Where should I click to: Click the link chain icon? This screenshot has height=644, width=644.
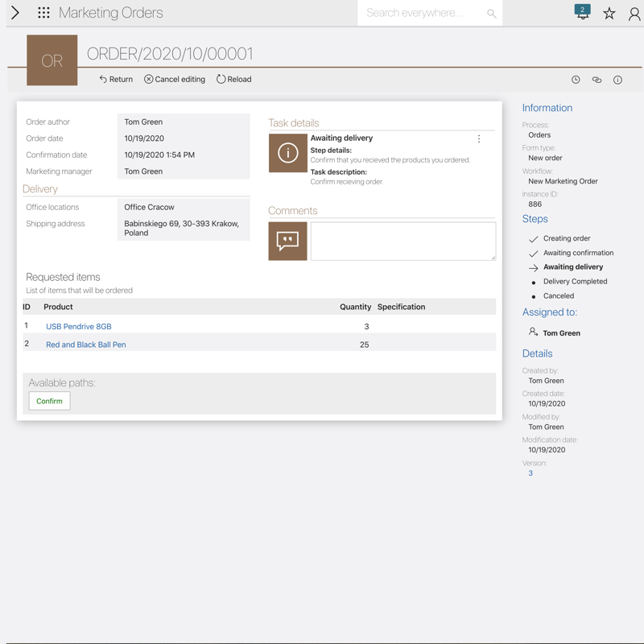click(x=597, y=80)
